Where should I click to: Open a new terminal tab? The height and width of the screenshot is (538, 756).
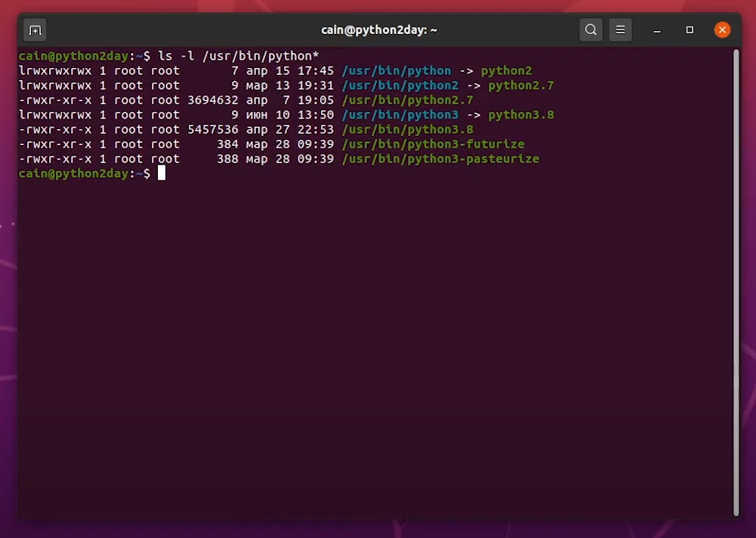coord(35,30)
